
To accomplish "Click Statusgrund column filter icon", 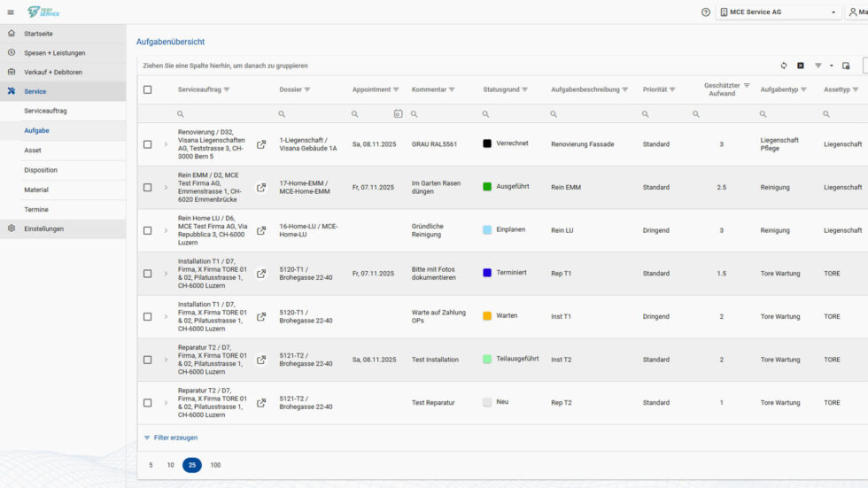I will coord(524,89).
